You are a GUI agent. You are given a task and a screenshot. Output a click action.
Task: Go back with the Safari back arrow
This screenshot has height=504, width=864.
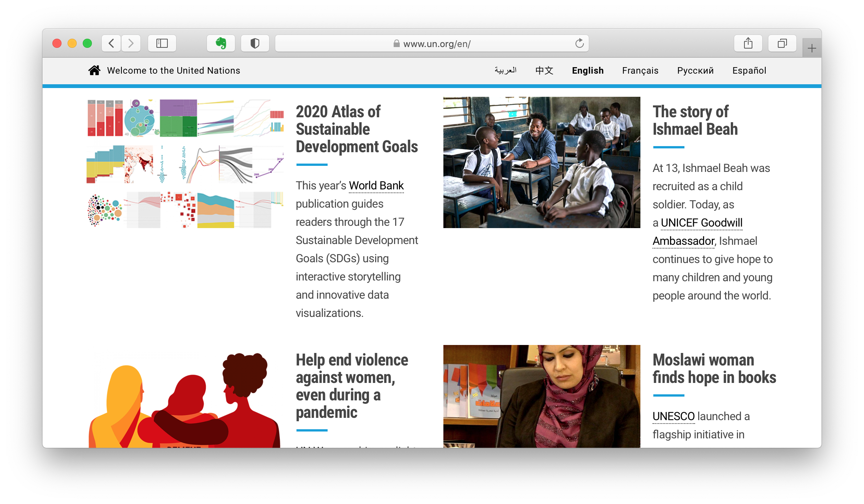[x=111, y=43]
